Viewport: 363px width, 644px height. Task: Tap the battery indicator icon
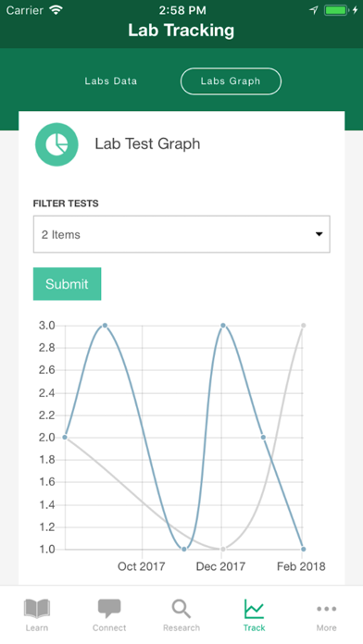[x=336, y=10]
